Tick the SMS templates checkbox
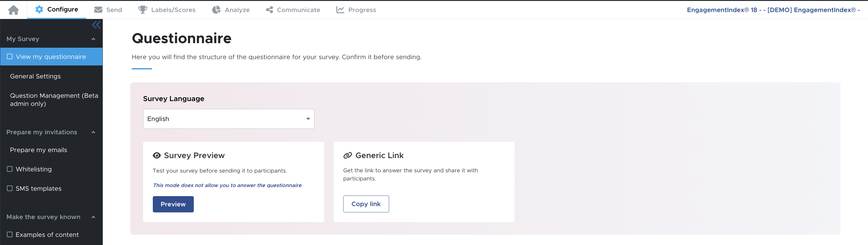The height and width of the screenshot is (245, 868). point(10,188)
